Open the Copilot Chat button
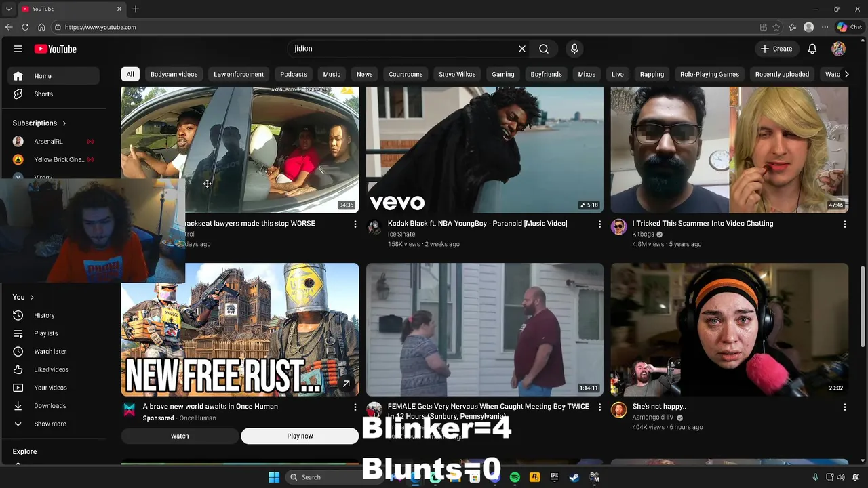Image resolution: width=868 pixels, height=488 pixels. tap(850, 27)
